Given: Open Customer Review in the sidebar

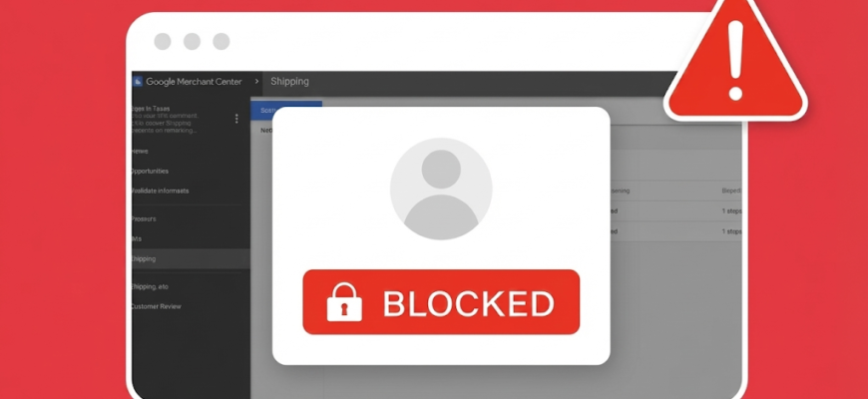Looking at the screenshot, I should pyautogui.click(x=156, y=306).
